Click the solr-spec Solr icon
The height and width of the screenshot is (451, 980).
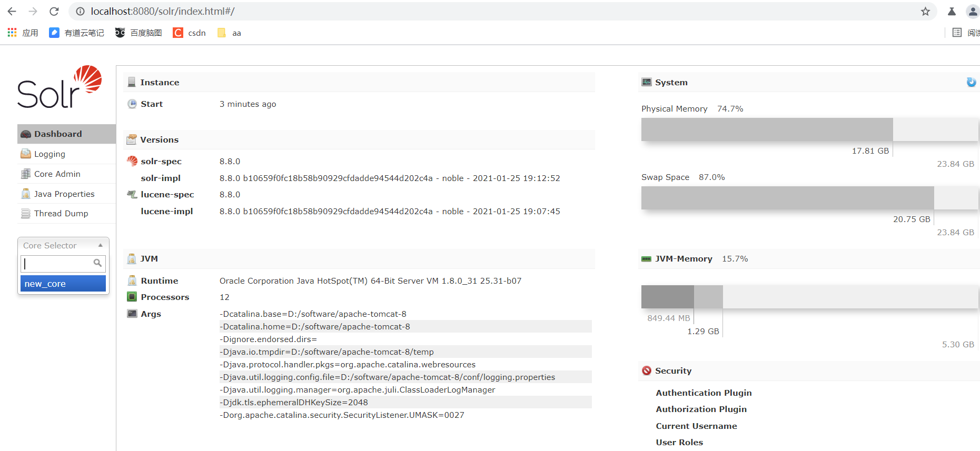(x=132, y=161)
